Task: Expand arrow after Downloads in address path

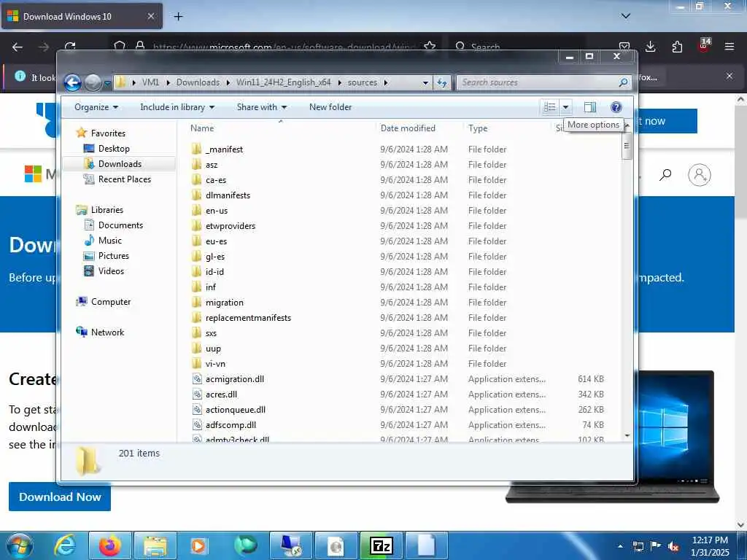Action: click(228, 82)
